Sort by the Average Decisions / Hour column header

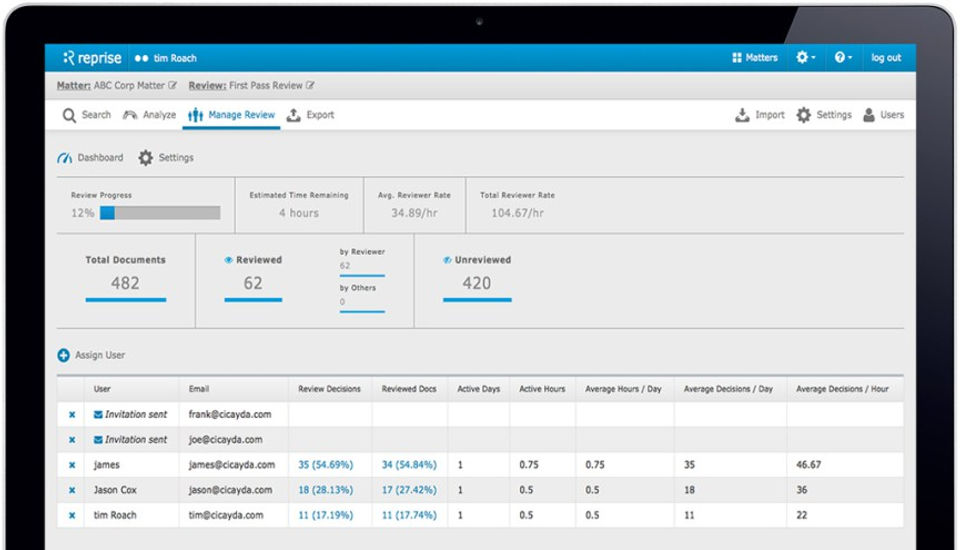tap(842, 389)
